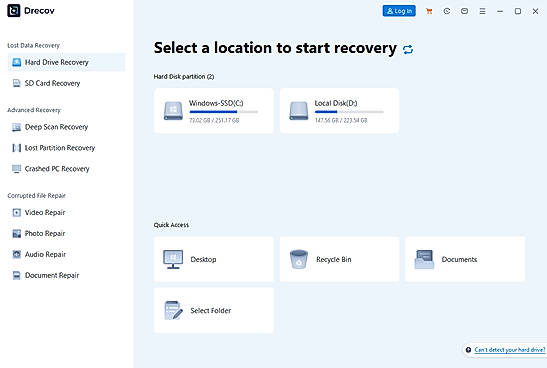Click the Video Repair icon
The width and height of the screenshot is (547, 368).
(x=16, y=212)
